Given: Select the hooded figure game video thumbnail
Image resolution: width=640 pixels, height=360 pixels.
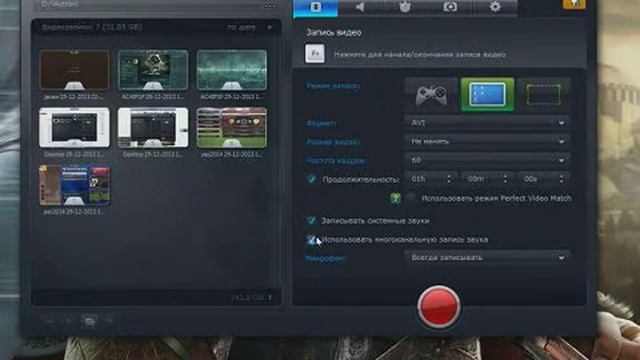Looking at the screenshot, I should 153,70.
